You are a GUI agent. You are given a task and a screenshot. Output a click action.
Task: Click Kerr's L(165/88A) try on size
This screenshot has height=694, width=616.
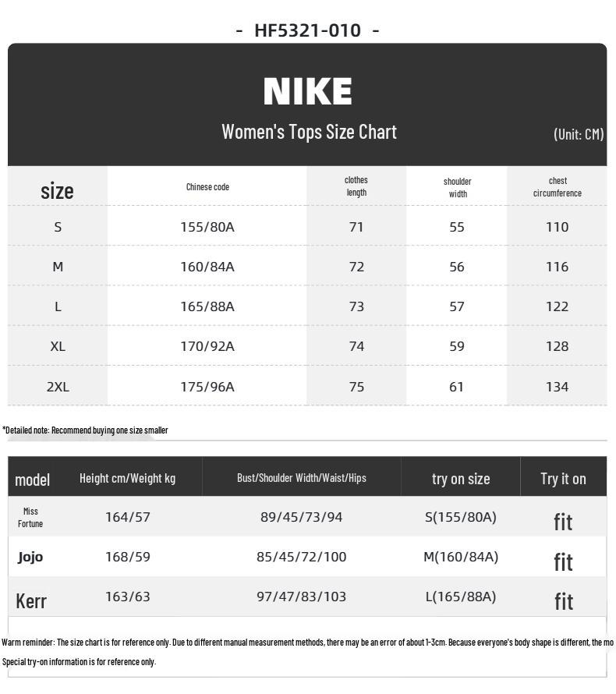(461, 597)
